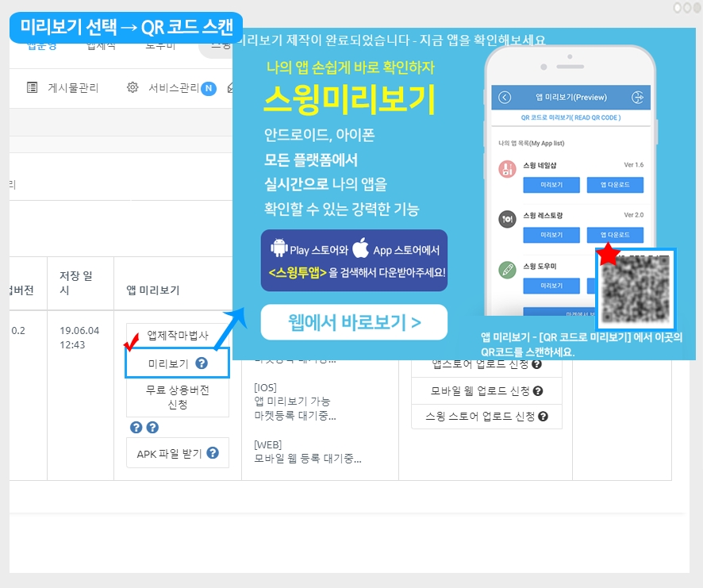The width and height of the screenshot is (703, 588).
Task: Download via APK 파일 받기 button
Action: pos(178,453)
